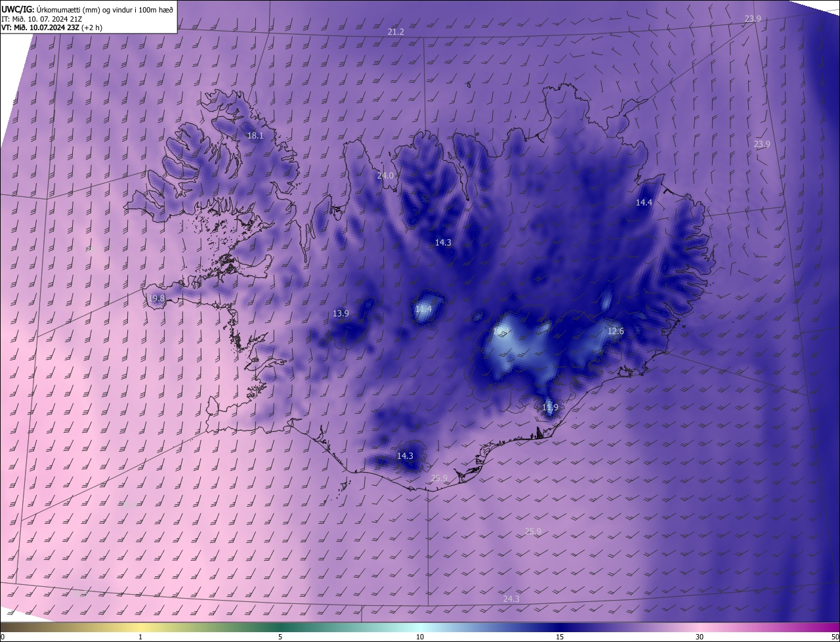Click the 50 tick on the color scale
840x642 pixels.
[835, 637]
